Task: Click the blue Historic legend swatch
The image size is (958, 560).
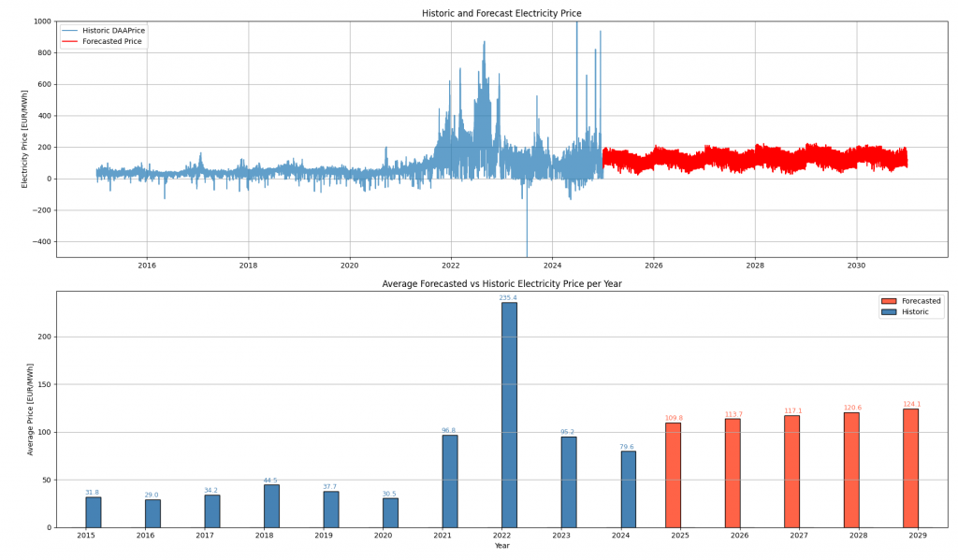Action: [889, 311]
